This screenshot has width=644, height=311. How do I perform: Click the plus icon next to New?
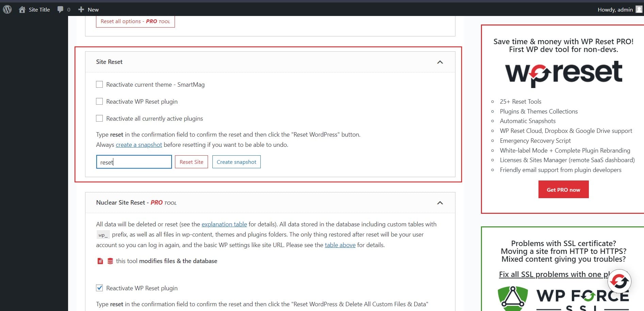click(x=81, y=10)
